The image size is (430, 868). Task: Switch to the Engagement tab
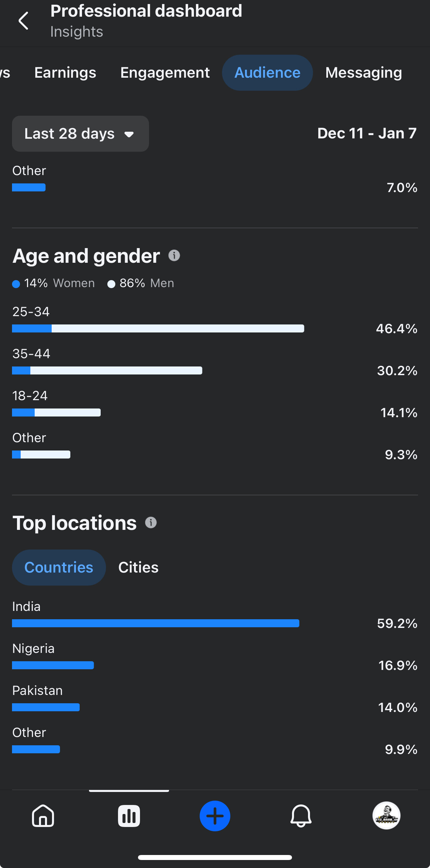pyautogui.click(x=165, y=73)
